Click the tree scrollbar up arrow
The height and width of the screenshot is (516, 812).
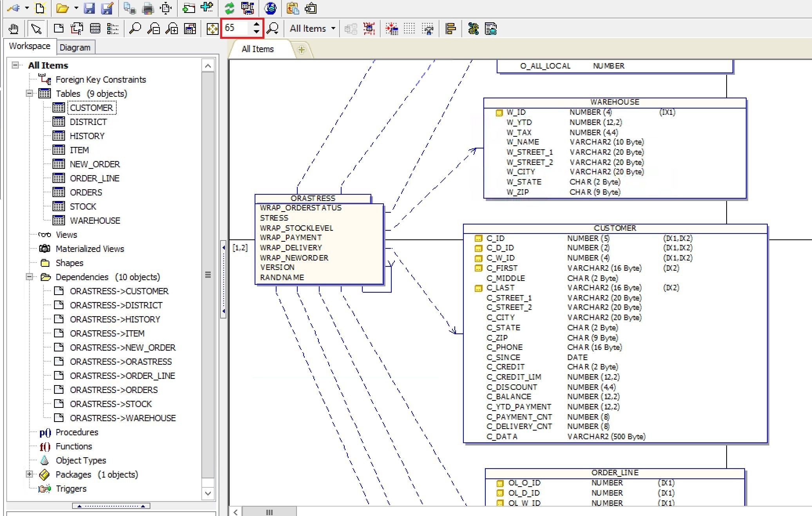208,66
